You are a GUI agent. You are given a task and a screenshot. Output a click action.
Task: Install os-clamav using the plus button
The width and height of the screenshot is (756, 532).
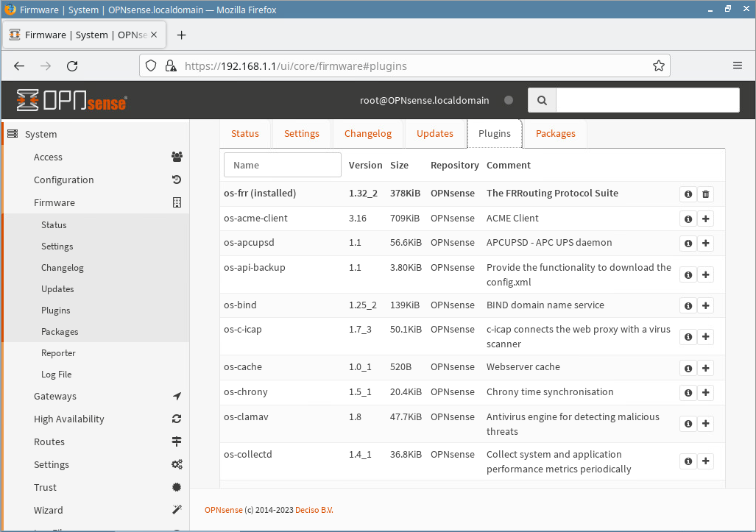(705, 424)
